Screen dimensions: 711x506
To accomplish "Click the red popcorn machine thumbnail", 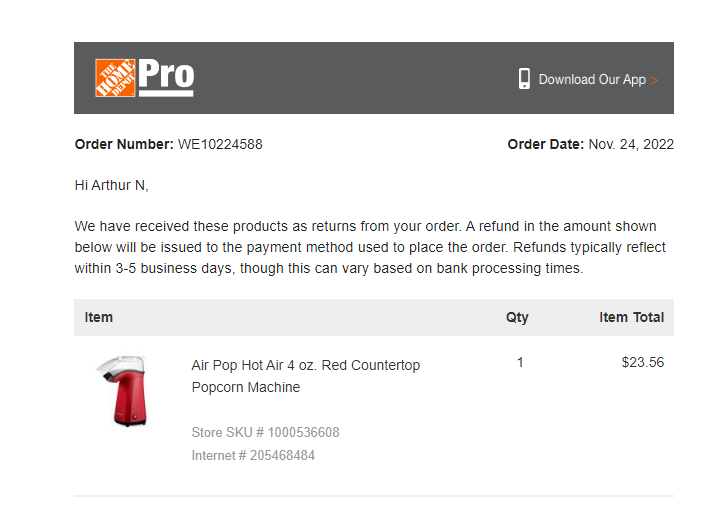I will [122, 391].
